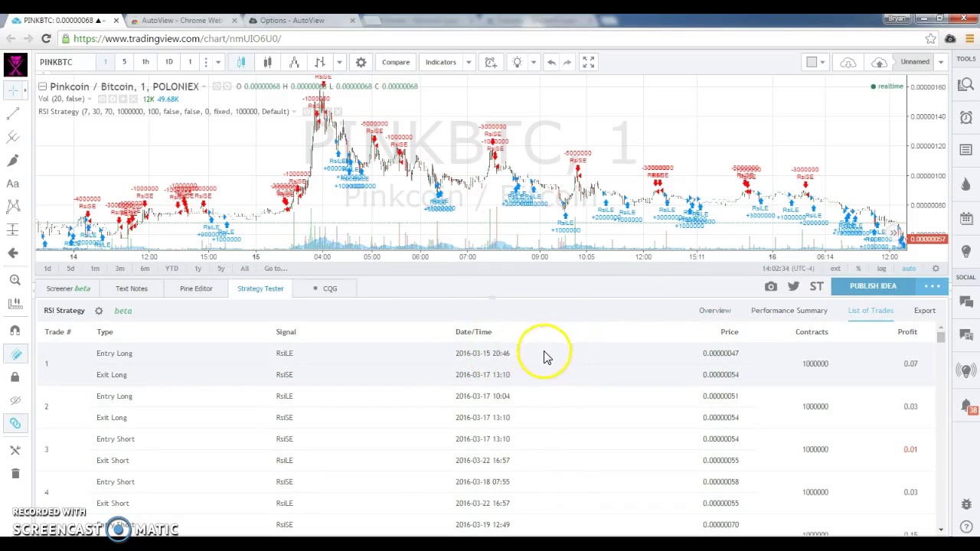This screenshot has height=551, width=980.
Task: Share chart via Twitter bird icon
Action: (x=793, y=286)
